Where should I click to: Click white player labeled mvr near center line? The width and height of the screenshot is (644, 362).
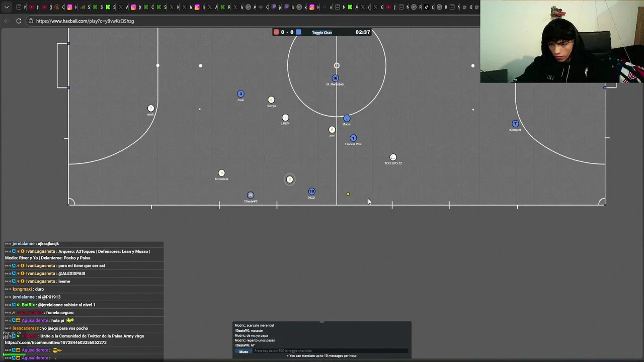332,130
